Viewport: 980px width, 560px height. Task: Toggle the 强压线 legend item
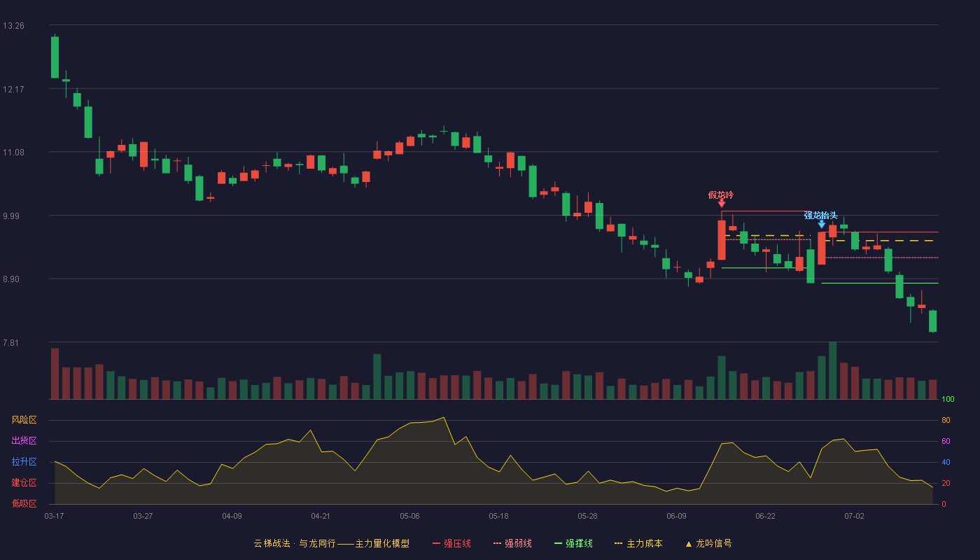click(x=451, y=543)
